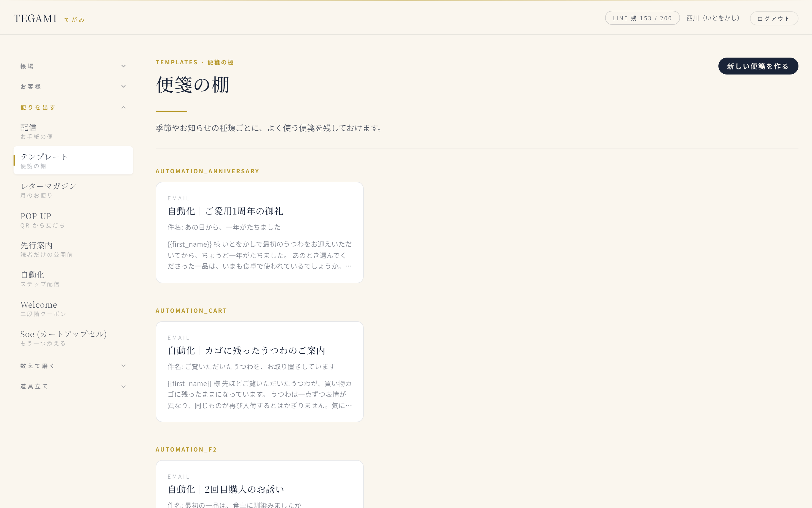Select テンプレート in the sidebar
Screen dimensions: 812x508
[x=73, y=161]
